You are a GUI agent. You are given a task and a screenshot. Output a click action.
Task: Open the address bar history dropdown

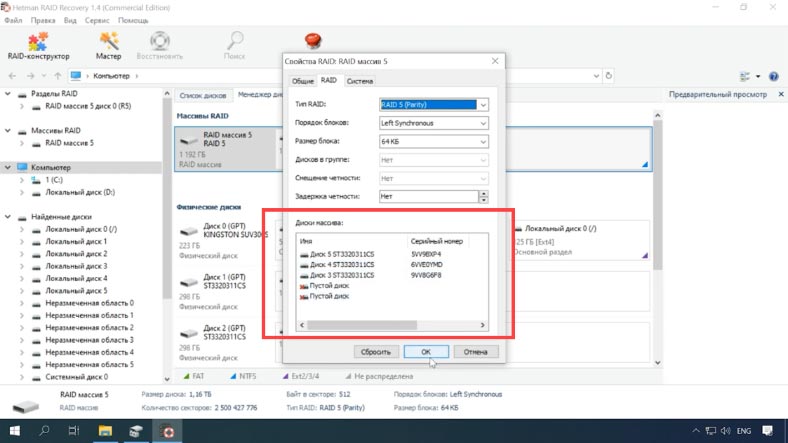tap(596, 76)
